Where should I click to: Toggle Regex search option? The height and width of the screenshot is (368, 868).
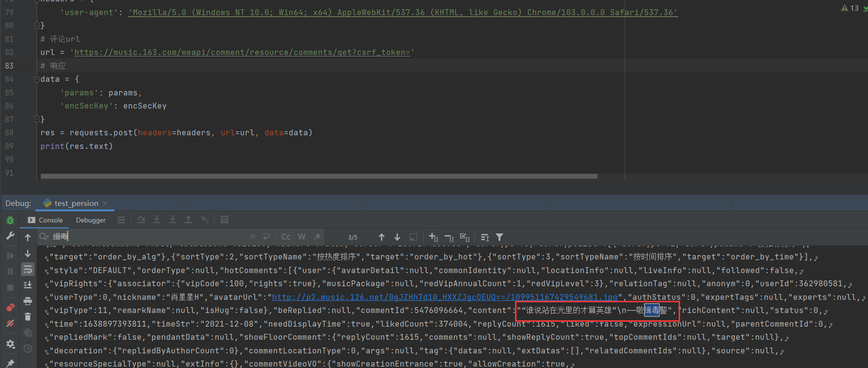(x=317, y=237)
